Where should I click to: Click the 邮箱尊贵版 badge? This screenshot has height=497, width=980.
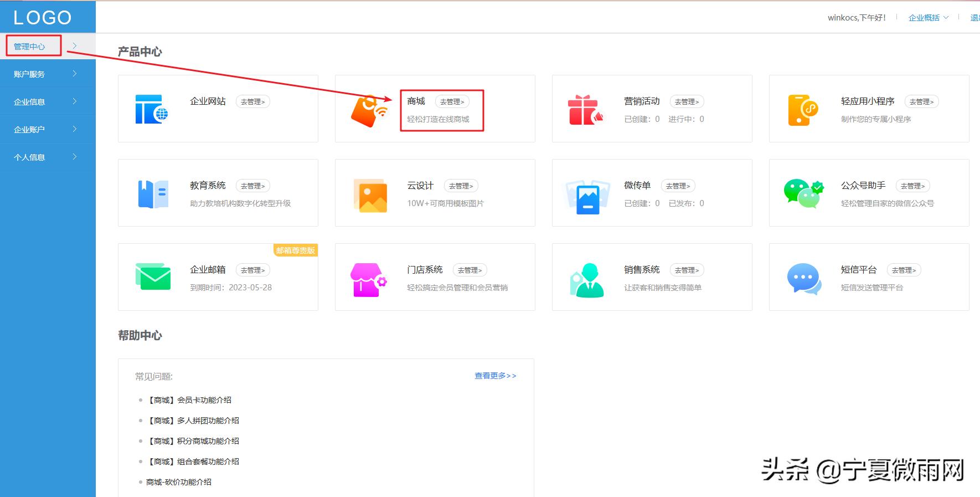[x=296, y=250]
